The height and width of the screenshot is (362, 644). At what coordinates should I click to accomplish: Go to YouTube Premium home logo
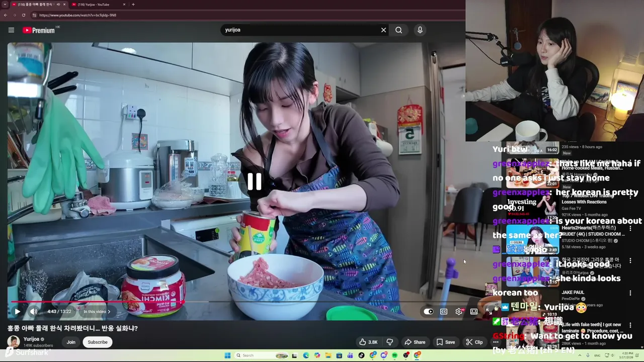39,30
